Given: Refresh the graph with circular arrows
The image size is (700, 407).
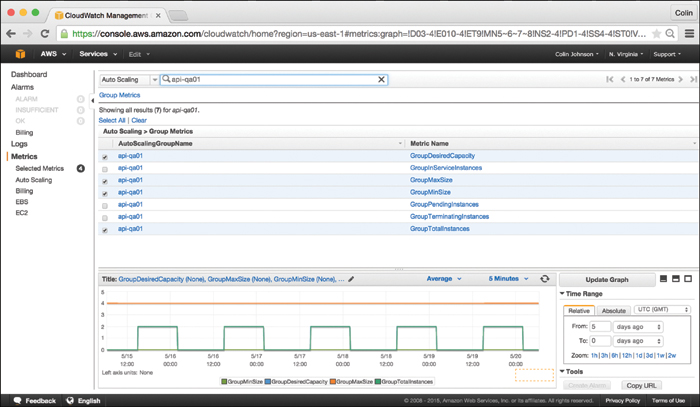Looking at the screenshot, I should [545, 278].
